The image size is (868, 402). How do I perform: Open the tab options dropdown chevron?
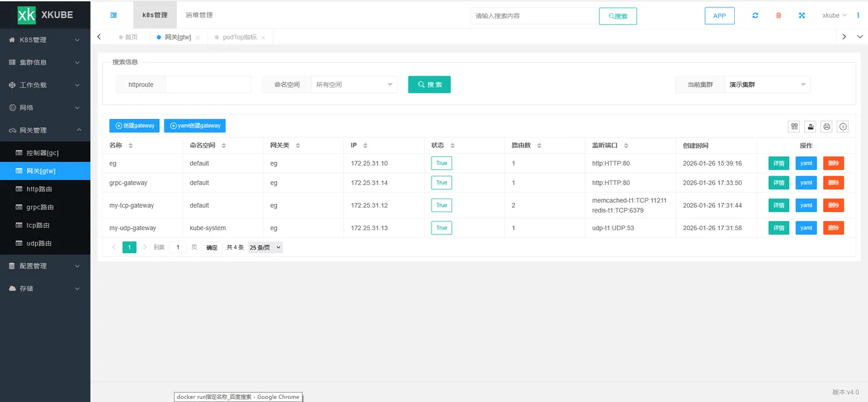(859, 37)
